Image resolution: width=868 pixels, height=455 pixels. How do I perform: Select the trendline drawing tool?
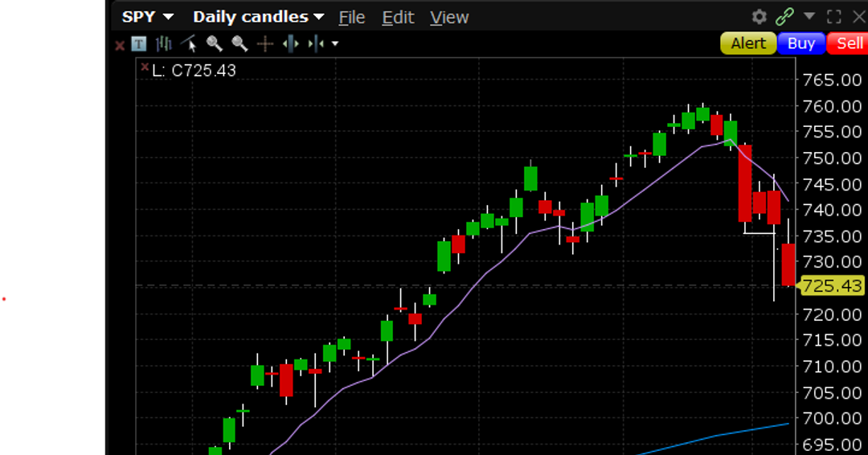point(189,43)
